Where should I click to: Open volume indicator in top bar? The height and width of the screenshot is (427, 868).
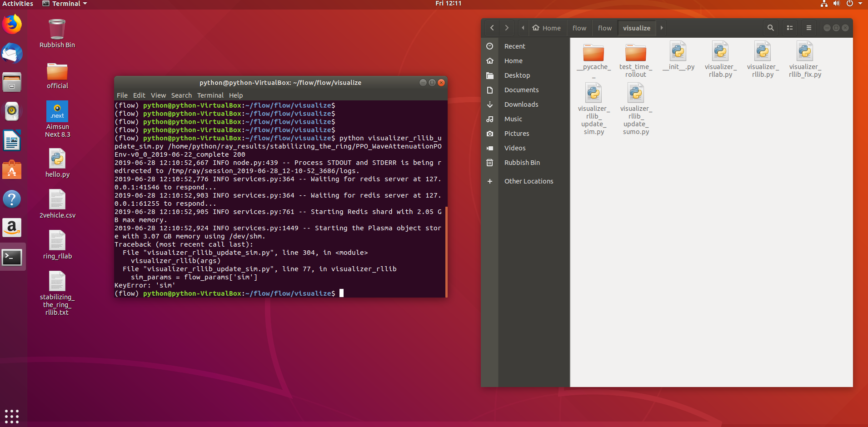pyautogui.click(x=836, y=4)
